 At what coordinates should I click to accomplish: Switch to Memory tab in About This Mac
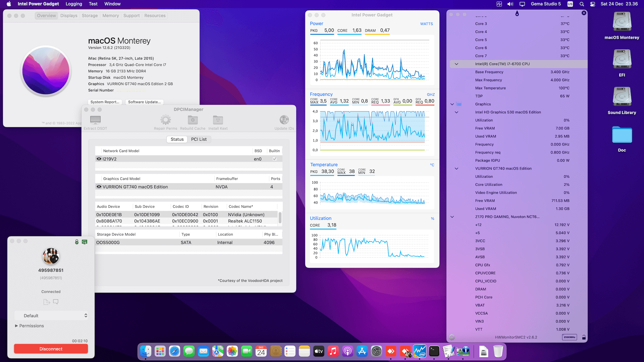[x=111, y=16]
